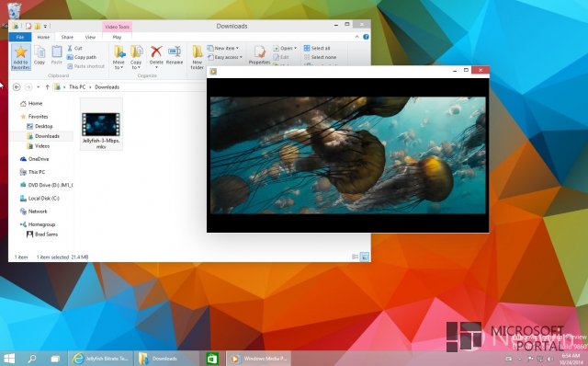Screen dimensions: 588x366
Task: Click Copy path in the ribbon
Action: (82, 57)
